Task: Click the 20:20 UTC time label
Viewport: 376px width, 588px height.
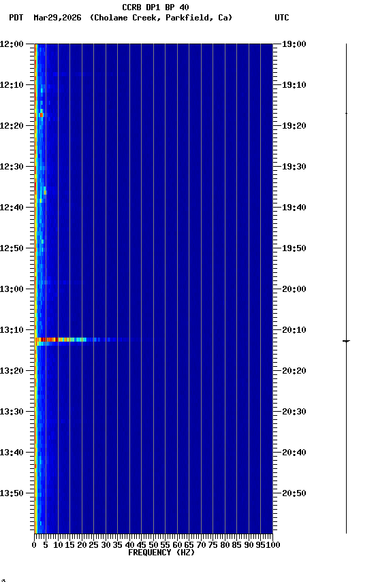Action: pyautogui.click(x=294, y=371)
